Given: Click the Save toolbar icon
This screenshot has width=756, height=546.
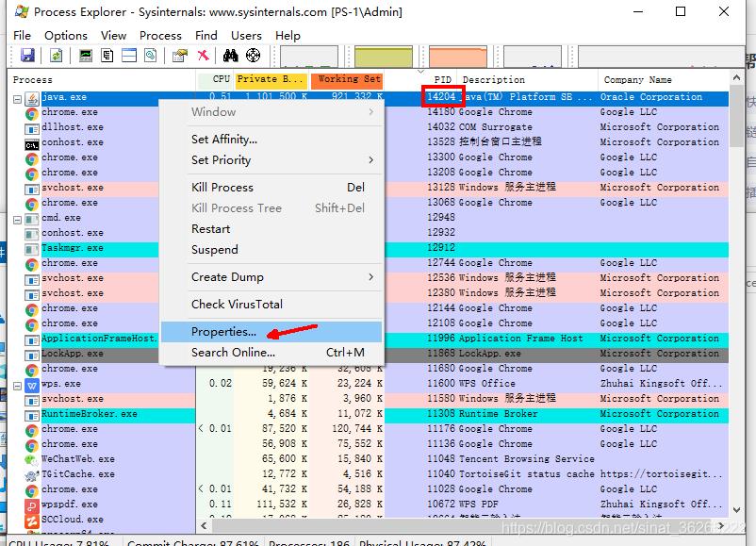Looking at the screenshot, I should tap(27, 56).
